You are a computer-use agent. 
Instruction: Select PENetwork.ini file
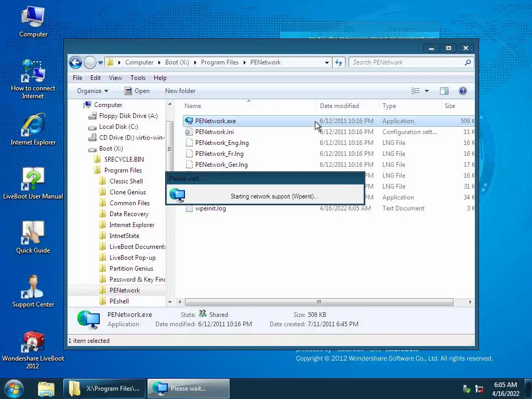215,131
